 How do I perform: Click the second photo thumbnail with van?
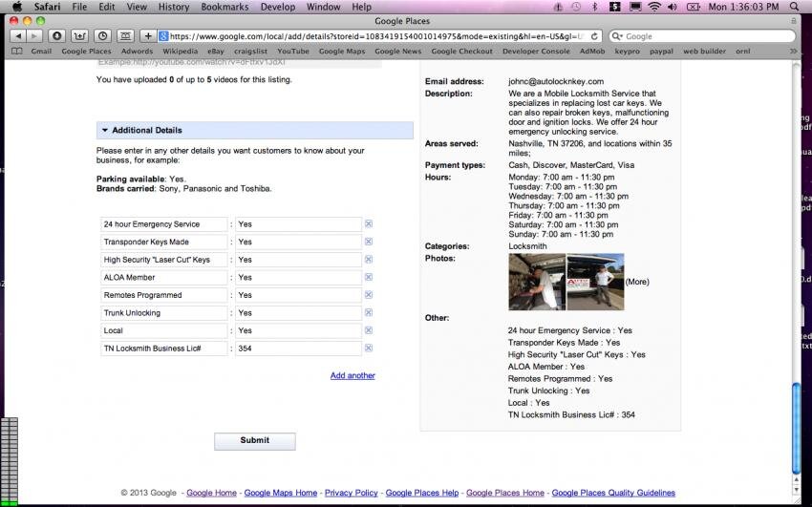[595, 282]
